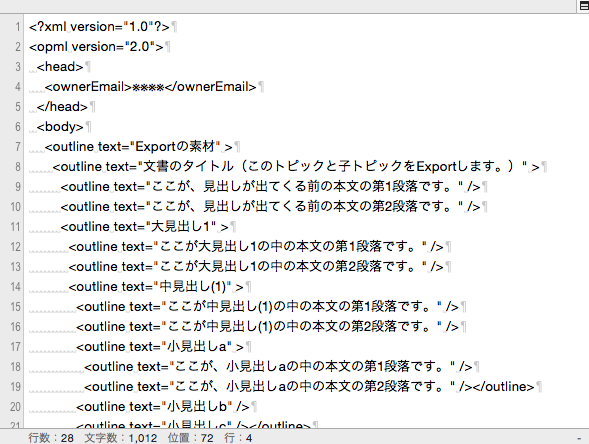Click the '文書のタイトル' outline line
589x444 pixels.
click(296, 166)
